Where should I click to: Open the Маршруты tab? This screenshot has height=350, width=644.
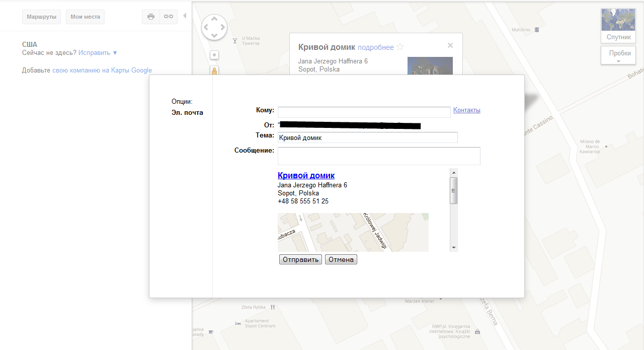pyautogui.click(x=41, y=17)
